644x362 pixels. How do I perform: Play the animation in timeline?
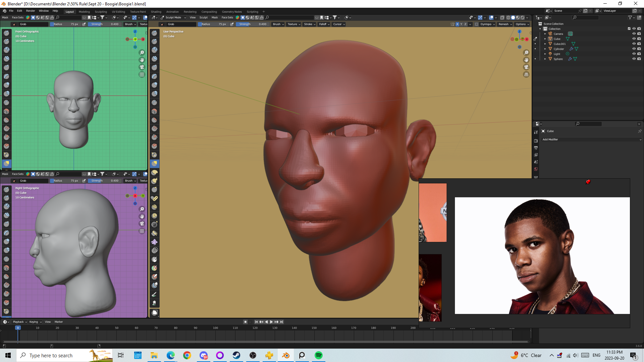click(271, 322)
